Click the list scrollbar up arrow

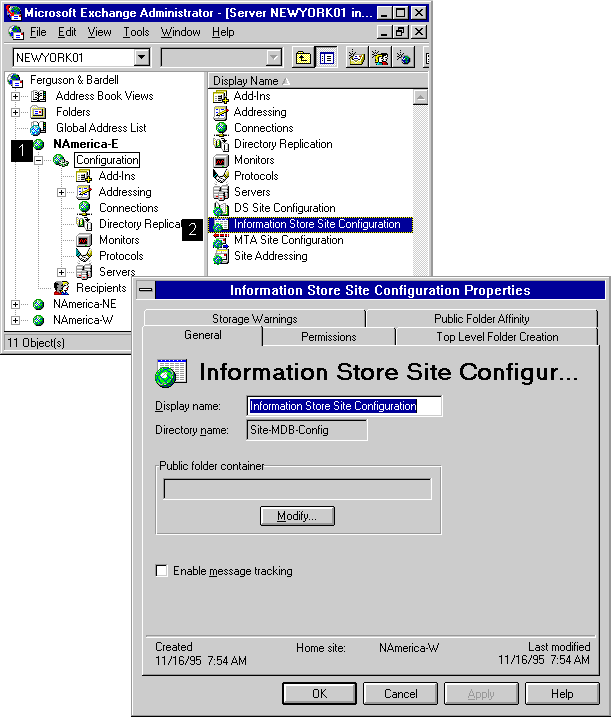pos(420,97)
